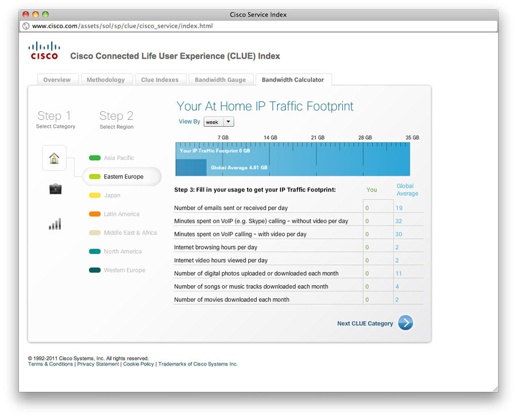Click the globe icon in address bar
The width and height of the screenshot is (517, 420).
click(x=26, y=26)
